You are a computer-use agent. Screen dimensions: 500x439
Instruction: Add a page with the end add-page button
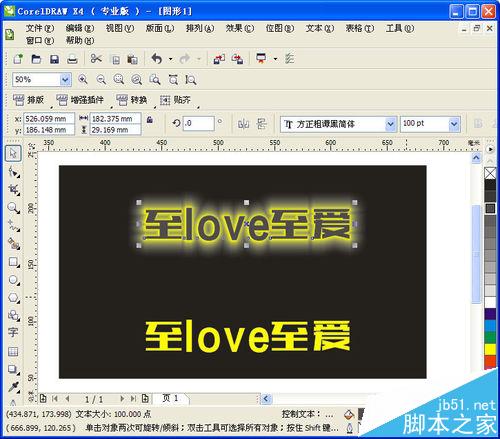[x=145, y=398]
